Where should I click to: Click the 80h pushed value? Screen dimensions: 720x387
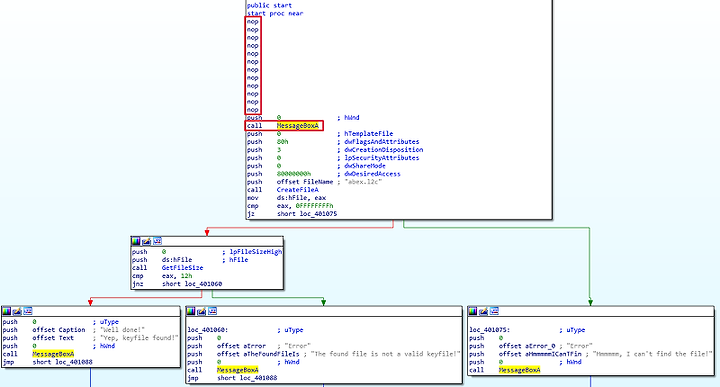click(282, 142)
